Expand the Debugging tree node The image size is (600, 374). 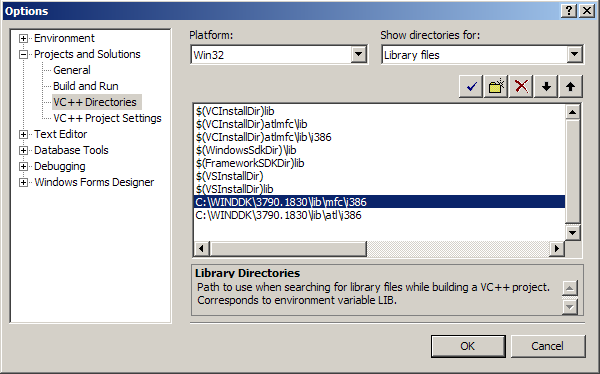coord(23,167)
